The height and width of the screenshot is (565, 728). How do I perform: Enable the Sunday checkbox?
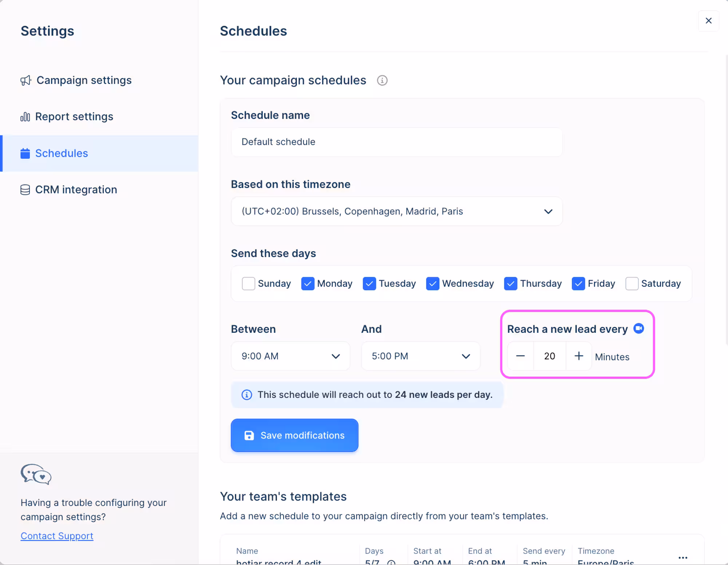click(248, 284)
